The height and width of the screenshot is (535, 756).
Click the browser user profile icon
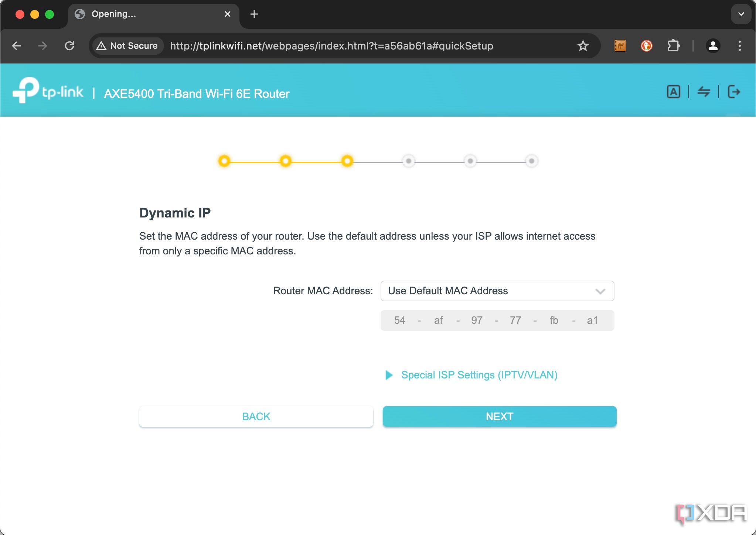tap(713, 46)
